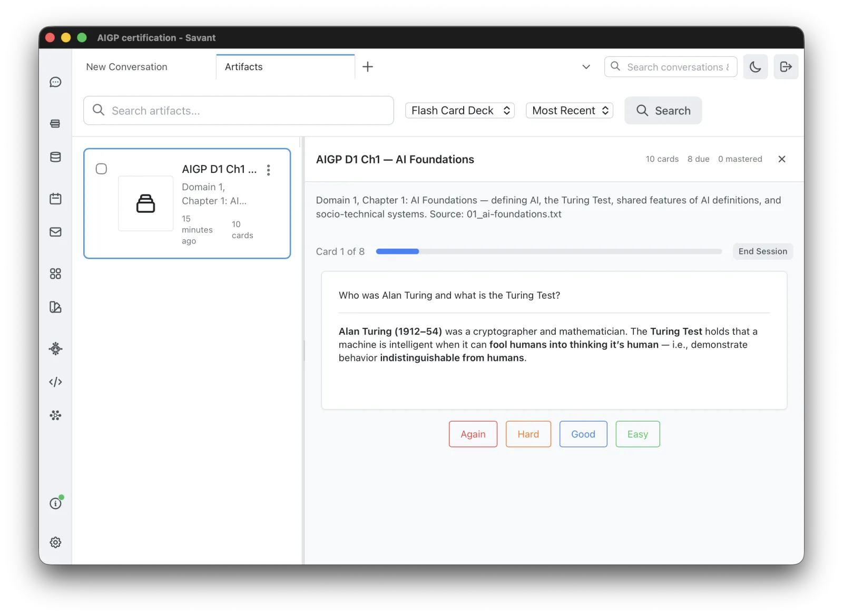Open the settings gear icon
The image size is (843, 616).
55,542
